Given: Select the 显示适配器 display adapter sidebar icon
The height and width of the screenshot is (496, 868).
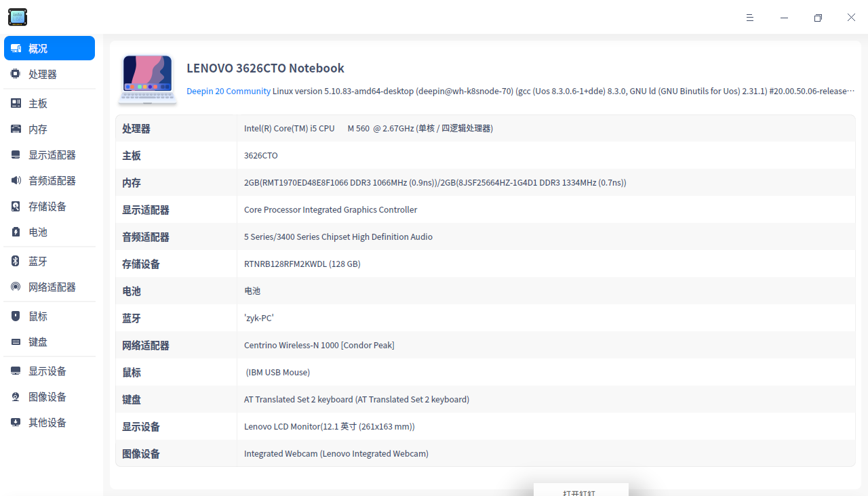Looking at the screenshot, I should (16, 155).
